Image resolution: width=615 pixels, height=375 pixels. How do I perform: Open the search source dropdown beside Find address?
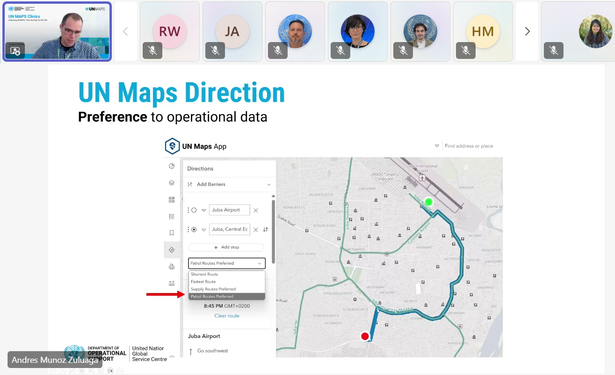[x=437, y=146]
